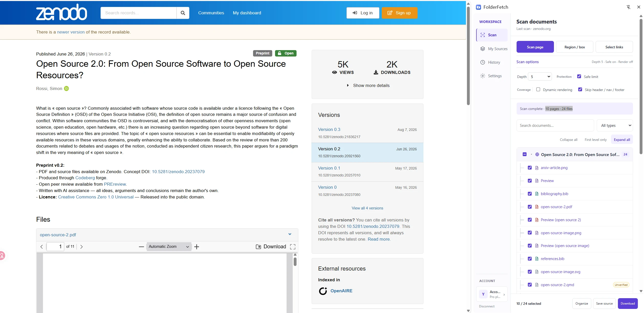Uncheck Skip header / nav / footer
This screenshot has height=313, width=644.
click(580, 90)
